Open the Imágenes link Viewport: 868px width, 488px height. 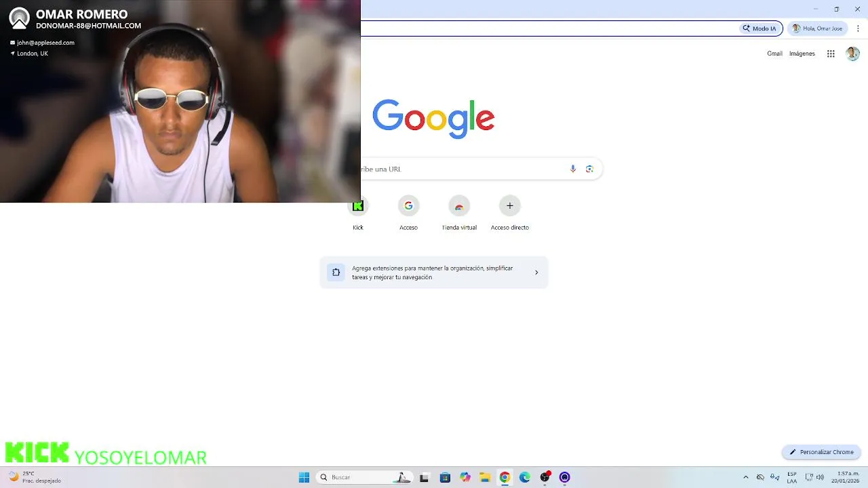pyautogui.click(x=802, y=54)
